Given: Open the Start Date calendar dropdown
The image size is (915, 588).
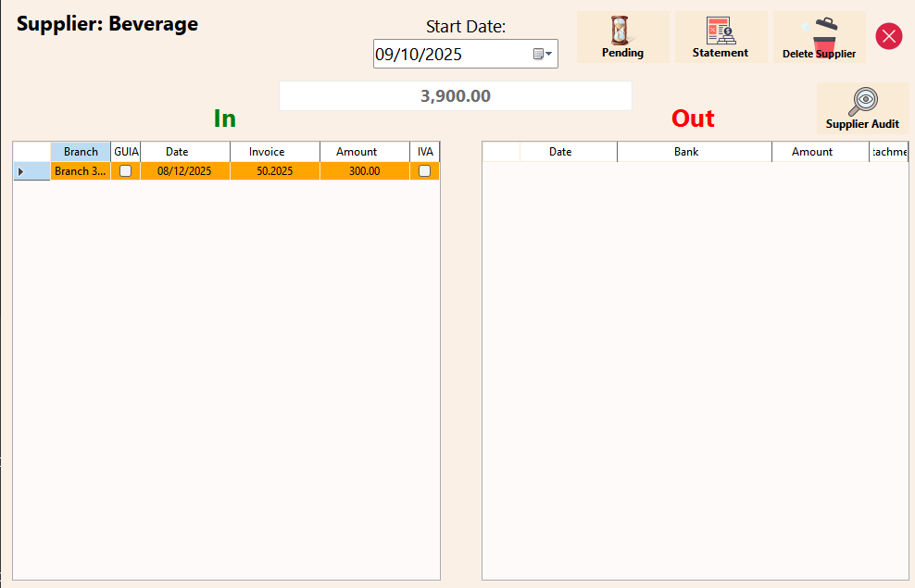Looking at the screenshot, I should click(x=543, y=55).
